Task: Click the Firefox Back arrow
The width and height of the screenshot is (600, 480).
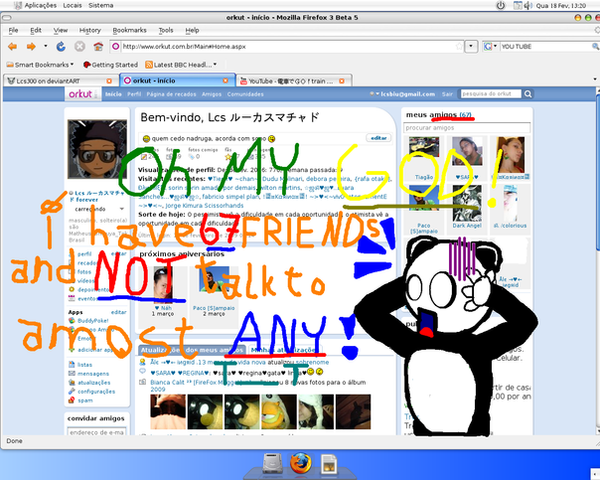Action: (13, 47)
